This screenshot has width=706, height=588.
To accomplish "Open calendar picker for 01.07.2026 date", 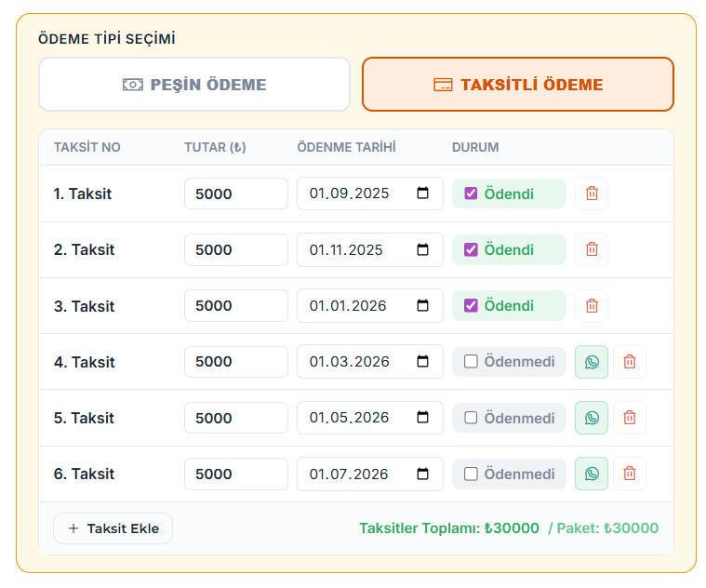I will [x=422, y=474].
